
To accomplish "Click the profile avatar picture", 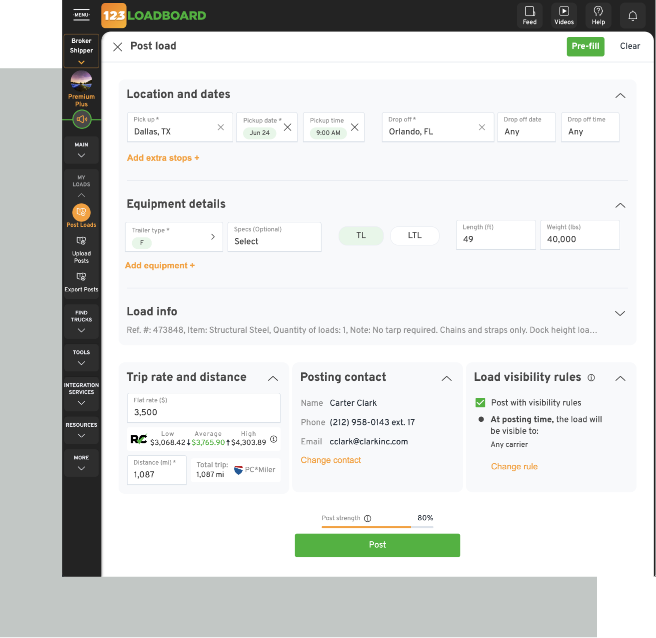I will (x=81, y=81).
